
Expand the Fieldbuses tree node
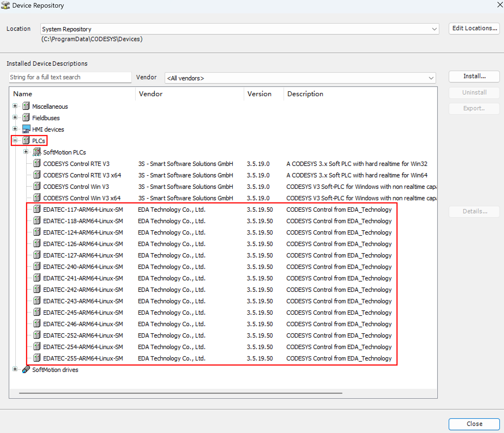tap(15, 117)
